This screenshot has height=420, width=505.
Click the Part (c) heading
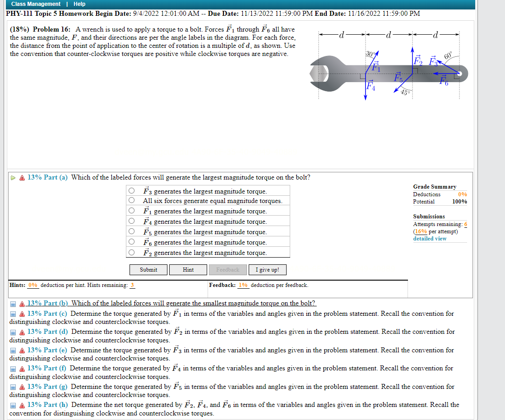pyautogui.click(x=47, y=314)
